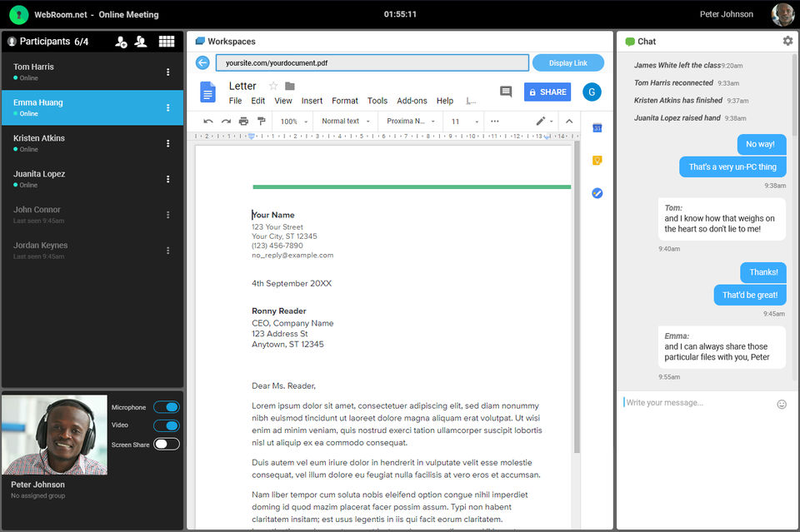The height and width of the screenshot is (532, 800).
Task: Select Tom Harris in participants list
Action: (92, 72)
